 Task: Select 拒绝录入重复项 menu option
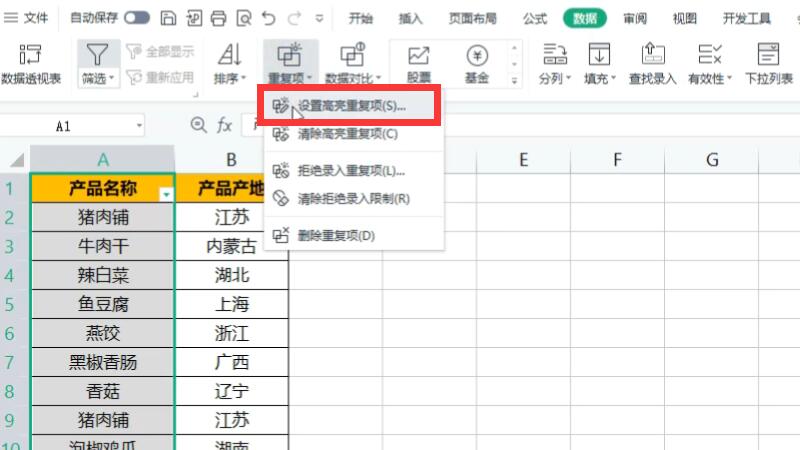click(x=345, y=171)
